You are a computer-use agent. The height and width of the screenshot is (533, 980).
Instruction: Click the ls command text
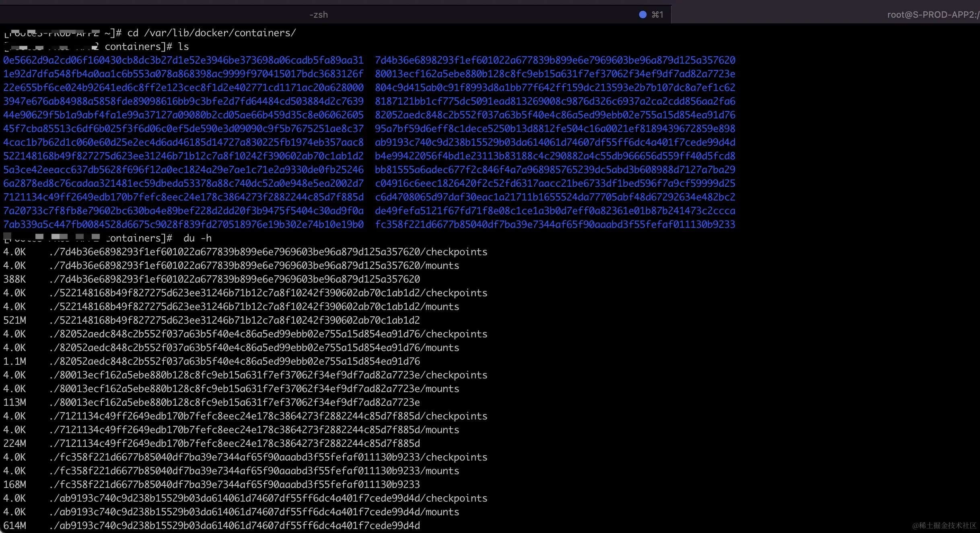click(183, 47)
